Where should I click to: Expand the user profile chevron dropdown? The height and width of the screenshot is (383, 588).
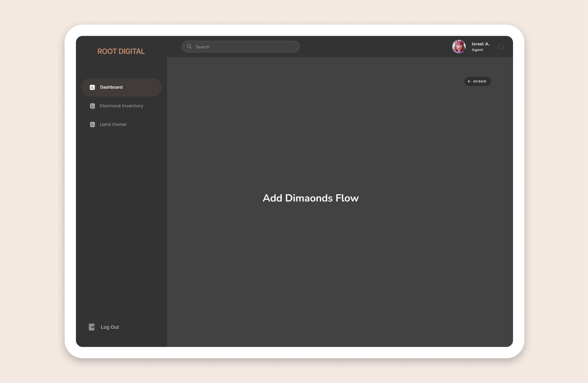(x=501, y=47)
